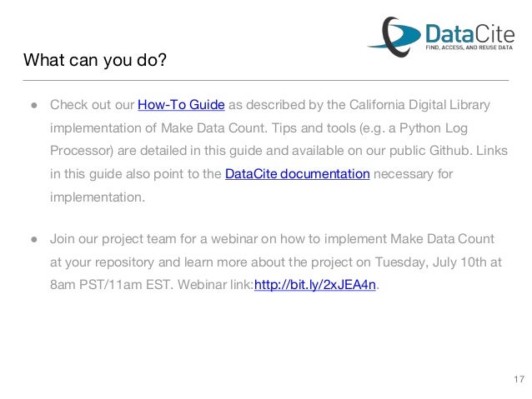Click the word 'Github' in the first bullet
The image size is (532, 399).
(x=450, y=151)
